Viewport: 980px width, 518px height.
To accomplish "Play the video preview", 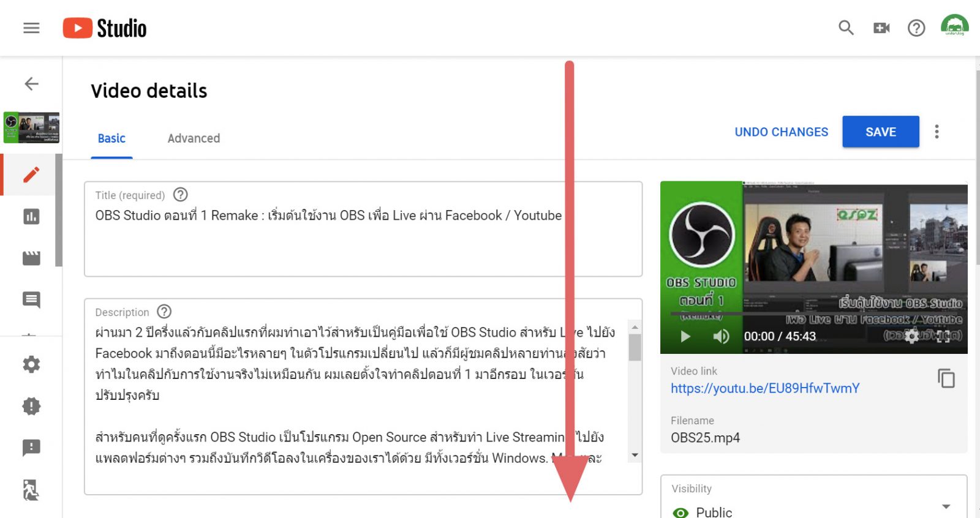I will pos(685,336).
